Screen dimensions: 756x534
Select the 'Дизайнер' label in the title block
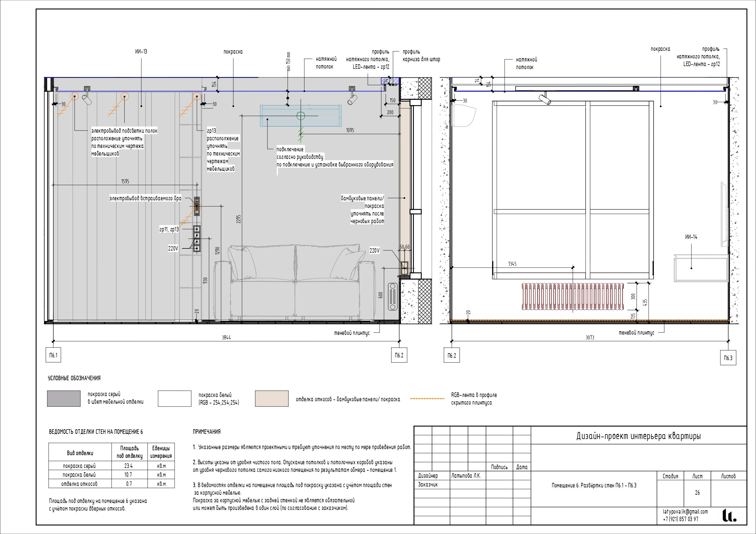428,476
